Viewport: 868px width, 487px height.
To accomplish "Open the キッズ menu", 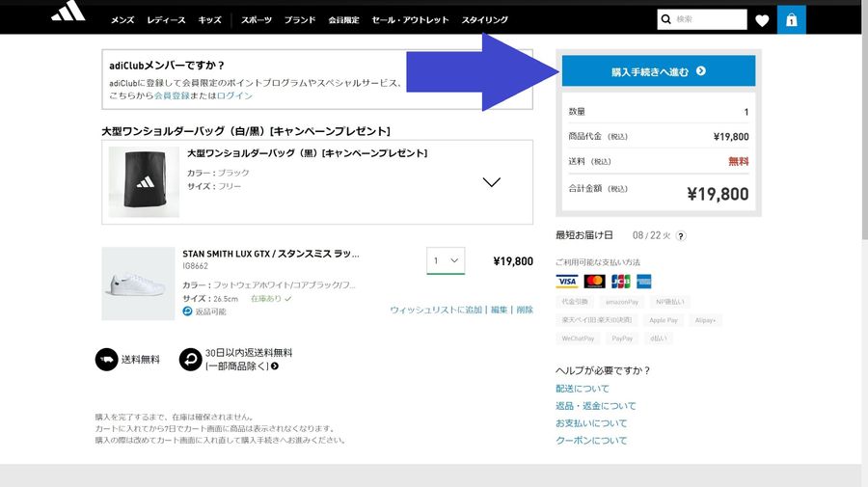I will [210, 20].
